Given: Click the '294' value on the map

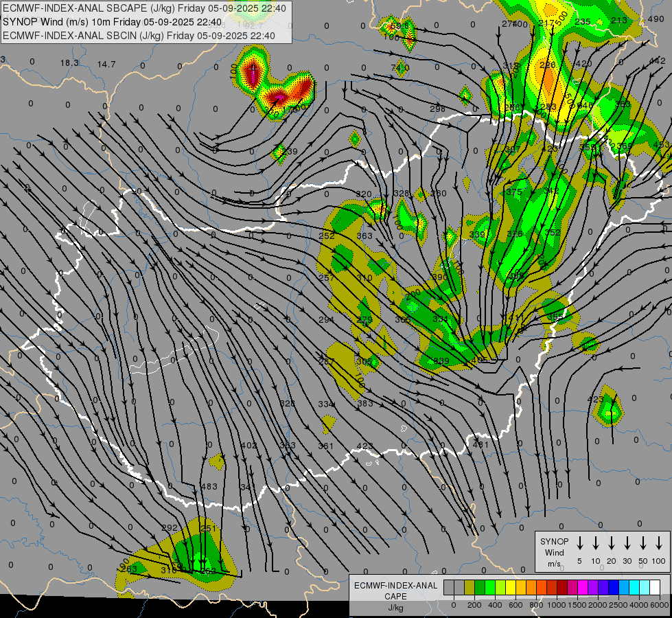Looking at the screenshot, I should click(x=327, y=319).
